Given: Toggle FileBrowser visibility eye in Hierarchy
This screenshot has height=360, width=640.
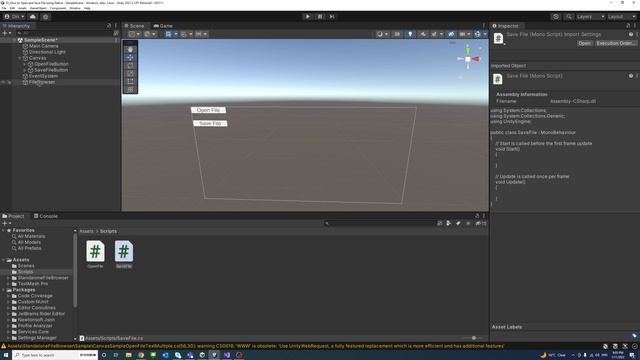Looking at the screenshot, I should pos(3,82).
